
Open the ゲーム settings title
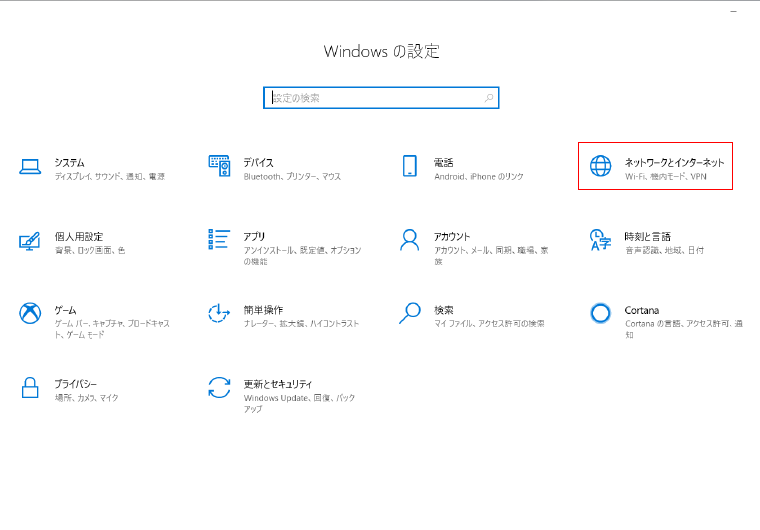tap(65, 310)
